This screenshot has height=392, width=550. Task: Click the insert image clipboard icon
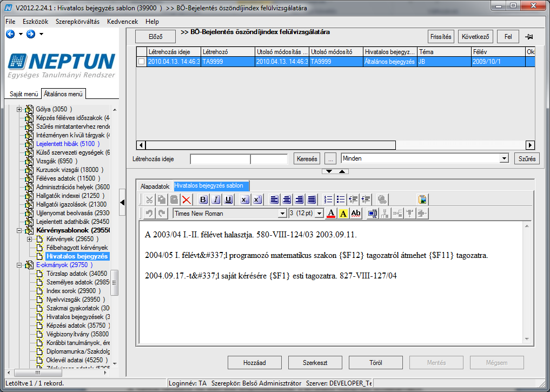click(423, 200)
